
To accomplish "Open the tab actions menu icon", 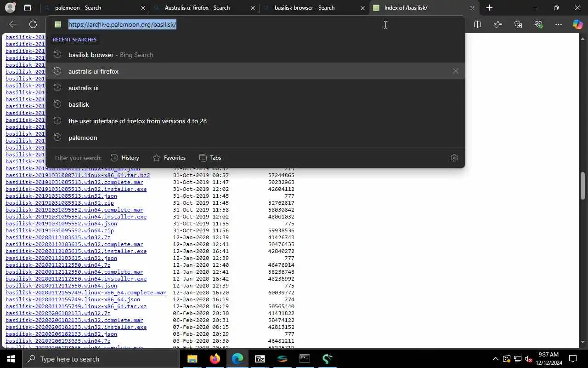I will click(x=28, y=8).
